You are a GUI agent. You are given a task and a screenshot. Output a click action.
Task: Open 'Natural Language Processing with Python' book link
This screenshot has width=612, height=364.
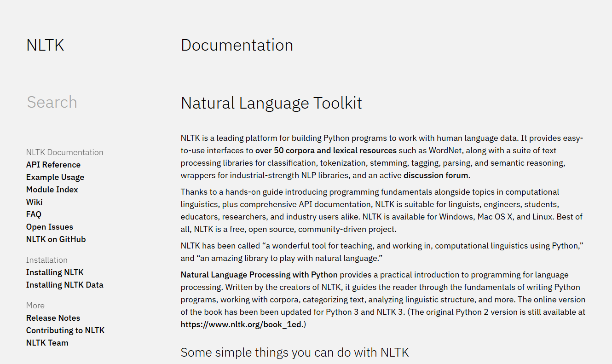click(x=259, y=275)
